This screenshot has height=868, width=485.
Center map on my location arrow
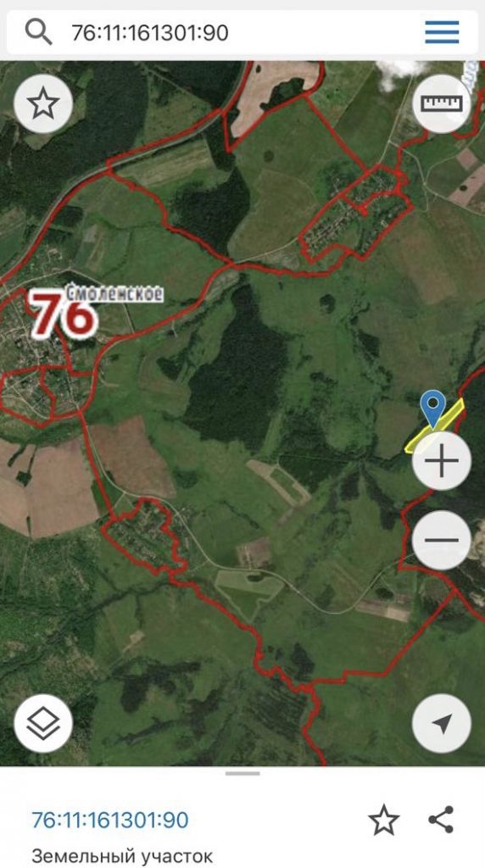click(441, 723)
